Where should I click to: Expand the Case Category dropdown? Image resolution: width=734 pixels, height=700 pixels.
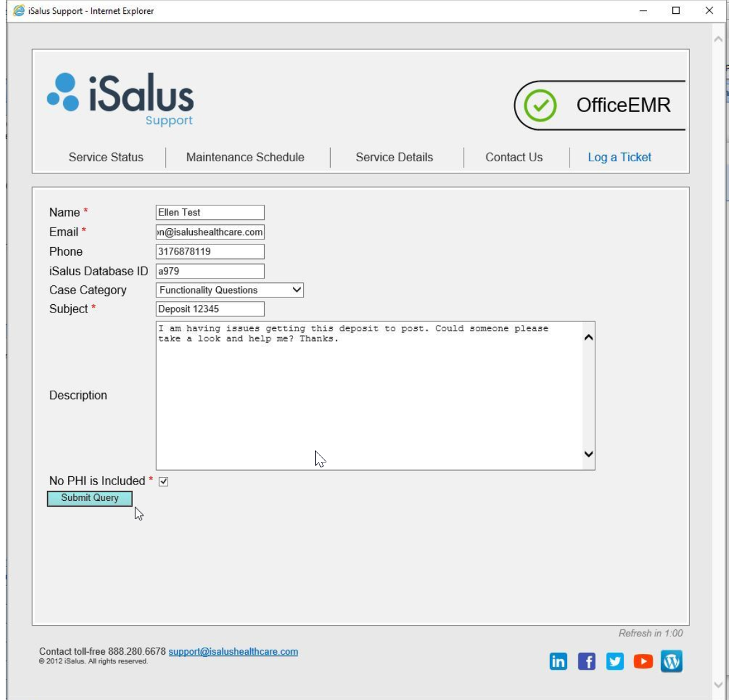(x=229, y=290)
